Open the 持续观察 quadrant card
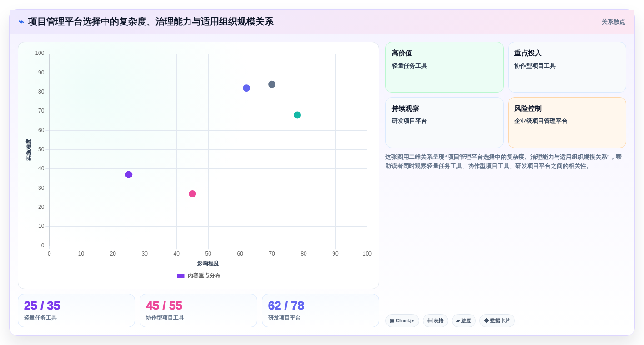Screen dimensions: 644x345 pos(444,123)
